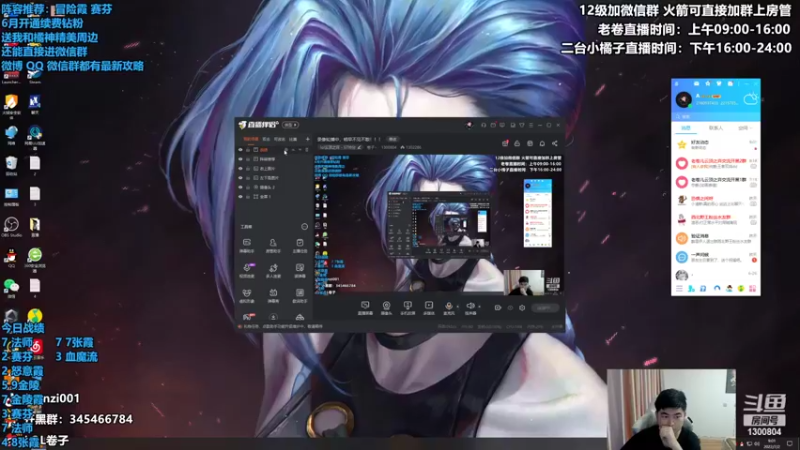Click the 修改 button beside stream title
800x450 pixels.
pos(393,139)
